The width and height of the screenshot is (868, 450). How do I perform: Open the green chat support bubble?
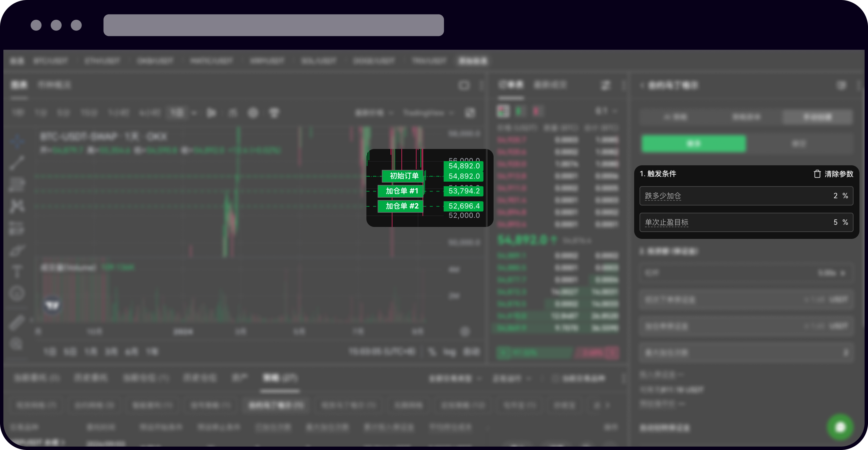pyautogui.click(x=840, y=427)
